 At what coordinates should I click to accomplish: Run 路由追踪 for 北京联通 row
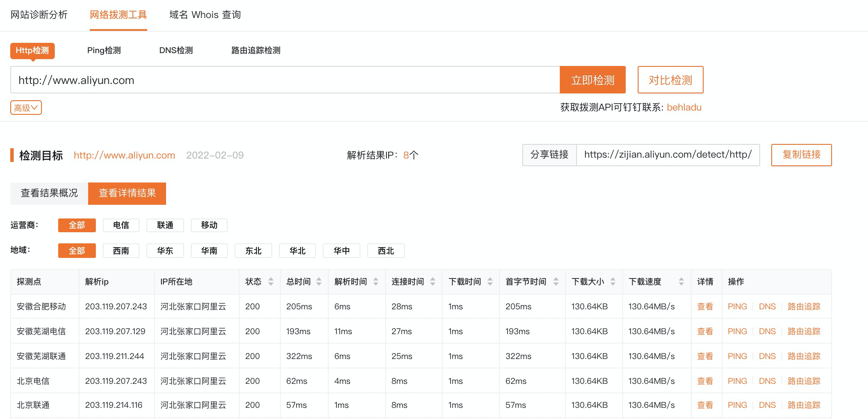point(804,405)
